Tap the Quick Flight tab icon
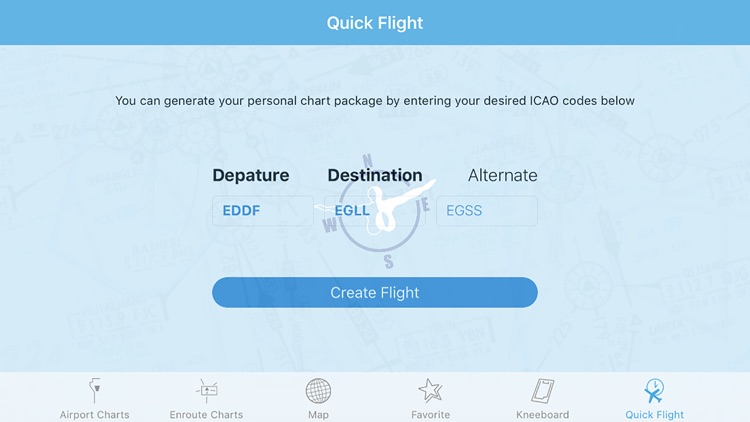The height and width of the screenshot is (422, 750). click(x=654, y=390)
